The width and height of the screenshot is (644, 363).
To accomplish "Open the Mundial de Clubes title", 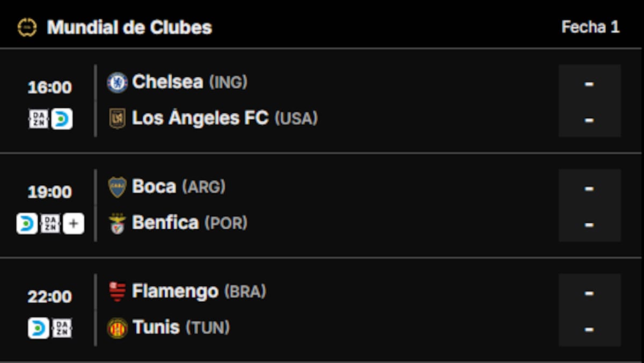I will point(129,27).
